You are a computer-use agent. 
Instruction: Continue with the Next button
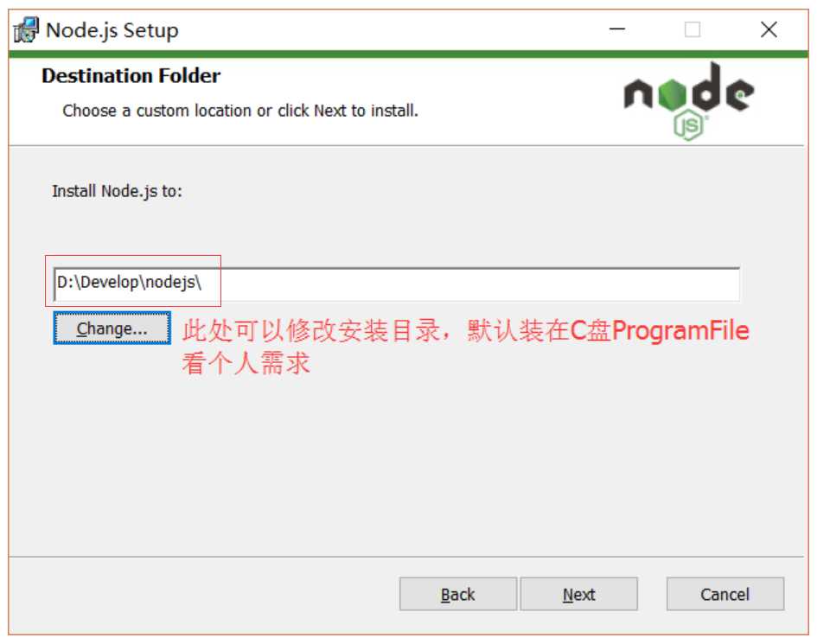pyautogui.click(x=579, y=594)
